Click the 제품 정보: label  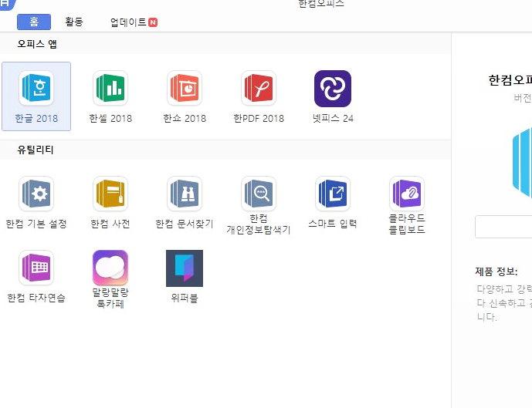pos(496,271)
